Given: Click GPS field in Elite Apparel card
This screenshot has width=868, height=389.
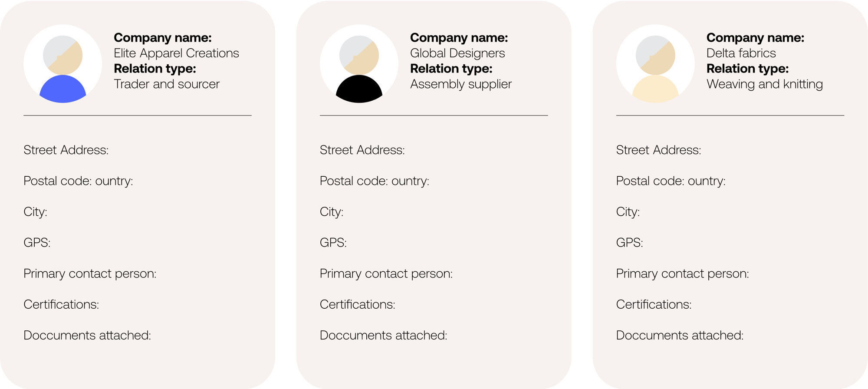Looking at the screenshot, I should click(37, 243).
